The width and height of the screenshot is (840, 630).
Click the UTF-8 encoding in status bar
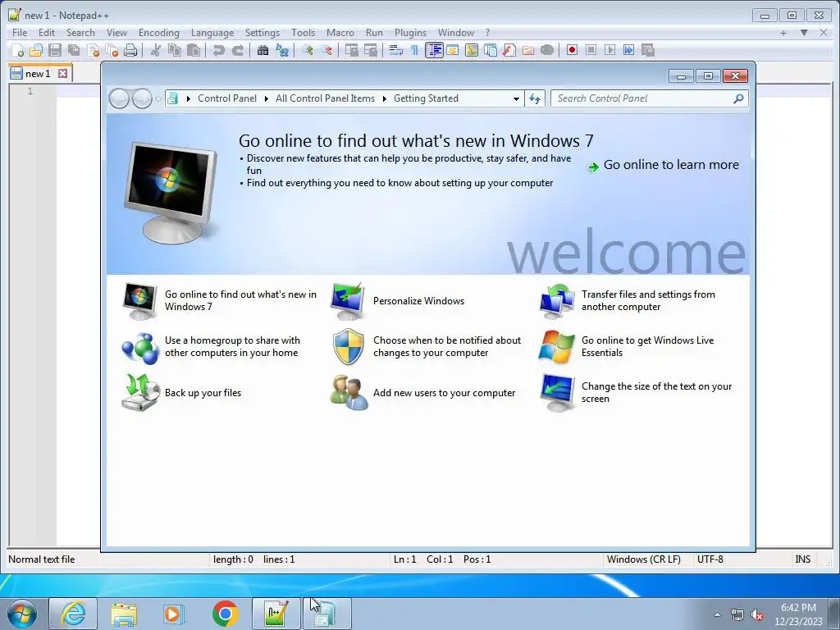(x=710, y=559)
